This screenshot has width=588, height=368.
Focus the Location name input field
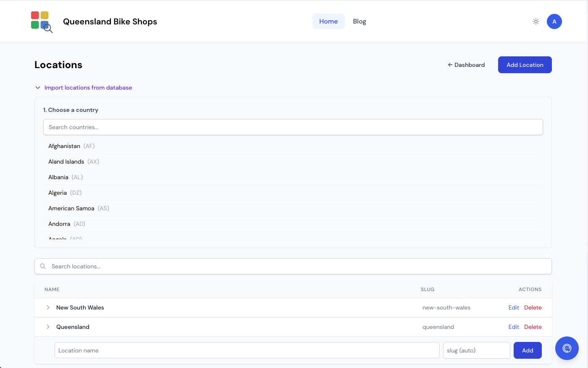point(247,350)
